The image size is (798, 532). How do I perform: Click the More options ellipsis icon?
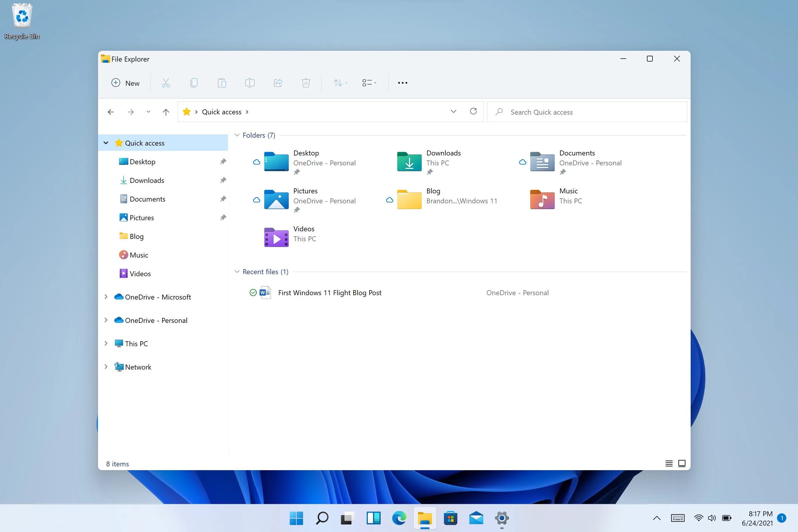click(402, 83)
